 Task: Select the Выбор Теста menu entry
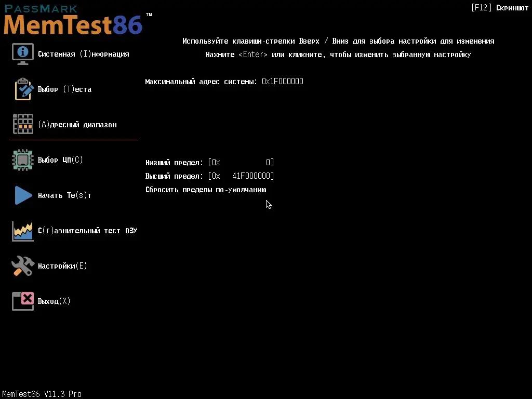pyautogui.click(x=64, y=89)
